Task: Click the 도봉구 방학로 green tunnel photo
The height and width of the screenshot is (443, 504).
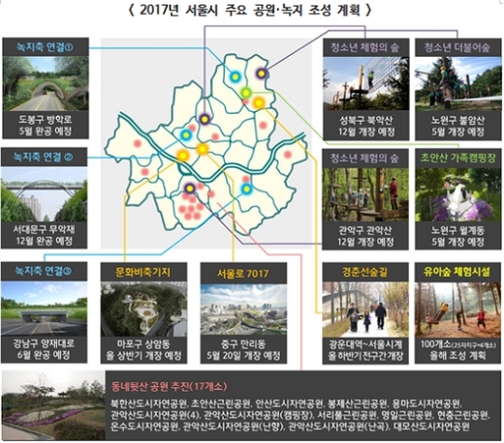Action: [x=46, y=84]
